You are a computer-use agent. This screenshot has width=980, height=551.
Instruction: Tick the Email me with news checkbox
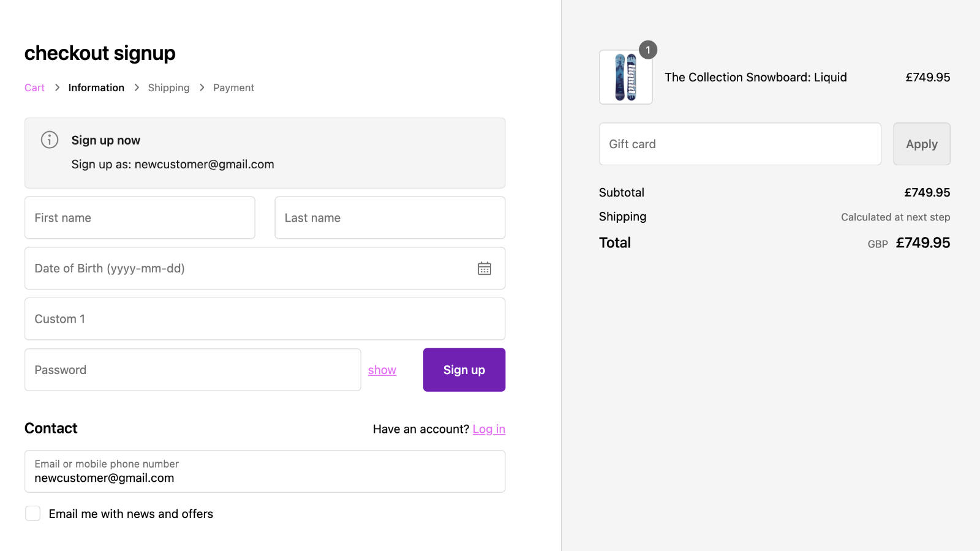33,514
